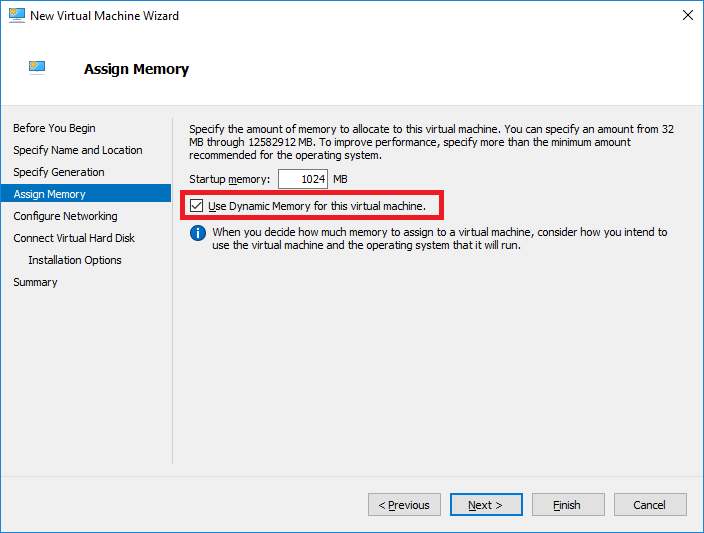Click the virtual machine icon beside Assign Memory heading
The image size is (704, 533).
[37, 67]
